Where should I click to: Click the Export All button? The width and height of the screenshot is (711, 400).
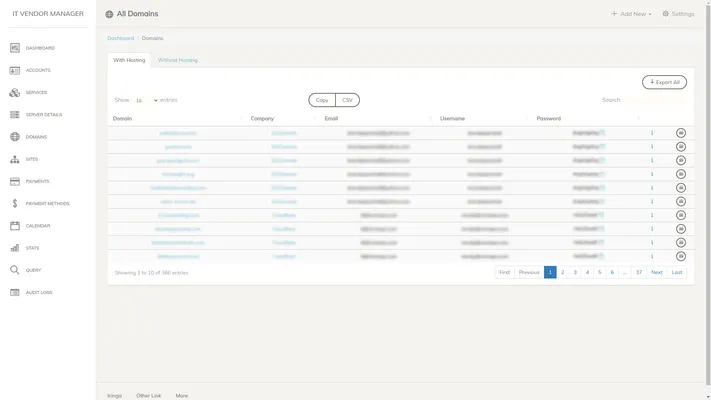point(664,82)
